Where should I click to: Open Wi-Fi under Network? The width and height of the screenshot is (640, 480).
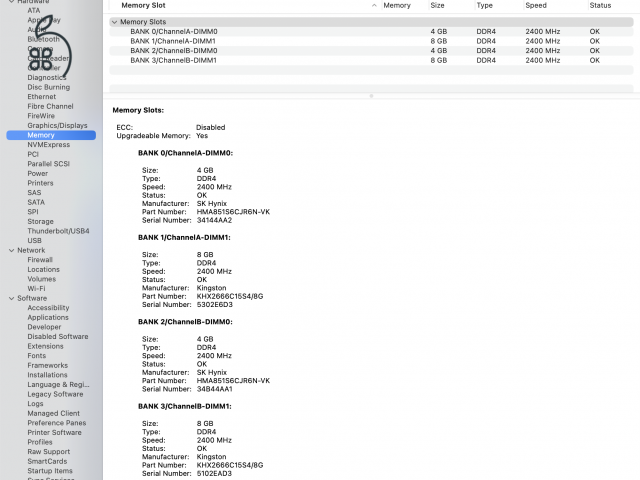(x=36, y=289)
